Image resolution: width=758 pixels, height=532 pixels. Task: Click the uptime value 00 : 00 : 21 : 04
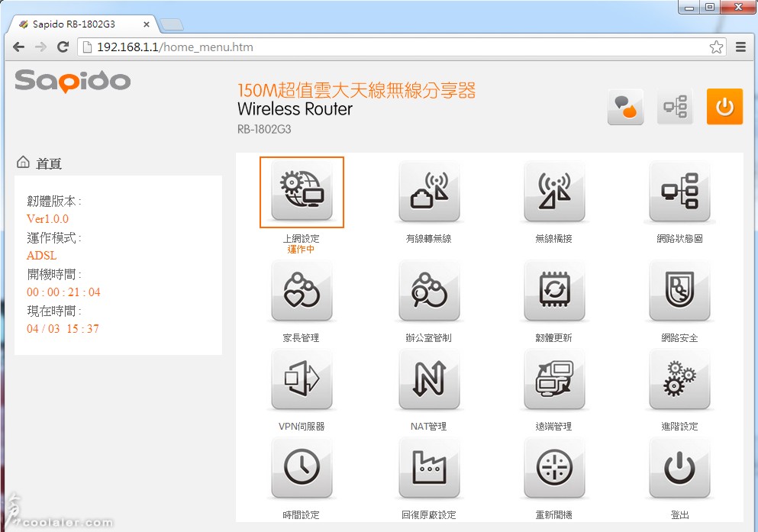(x=63, y=292)
